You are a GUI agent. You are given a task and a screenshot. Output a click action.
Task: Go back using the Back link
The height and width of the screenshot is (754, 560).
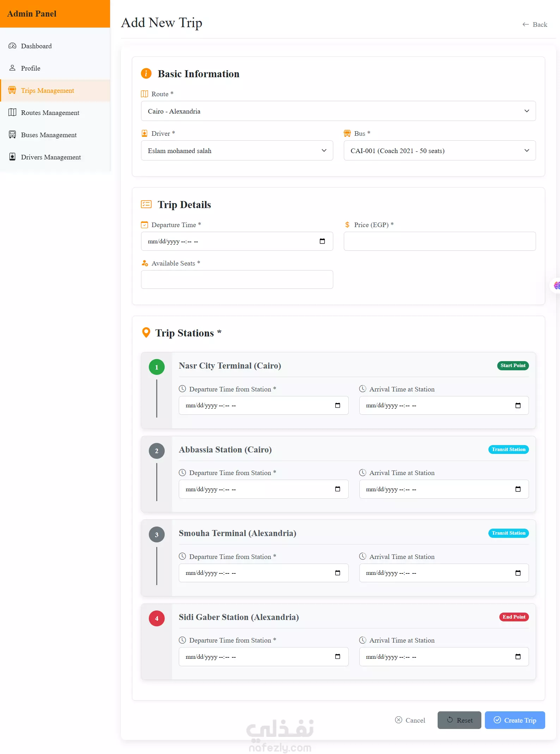click(x=535, y=25)
